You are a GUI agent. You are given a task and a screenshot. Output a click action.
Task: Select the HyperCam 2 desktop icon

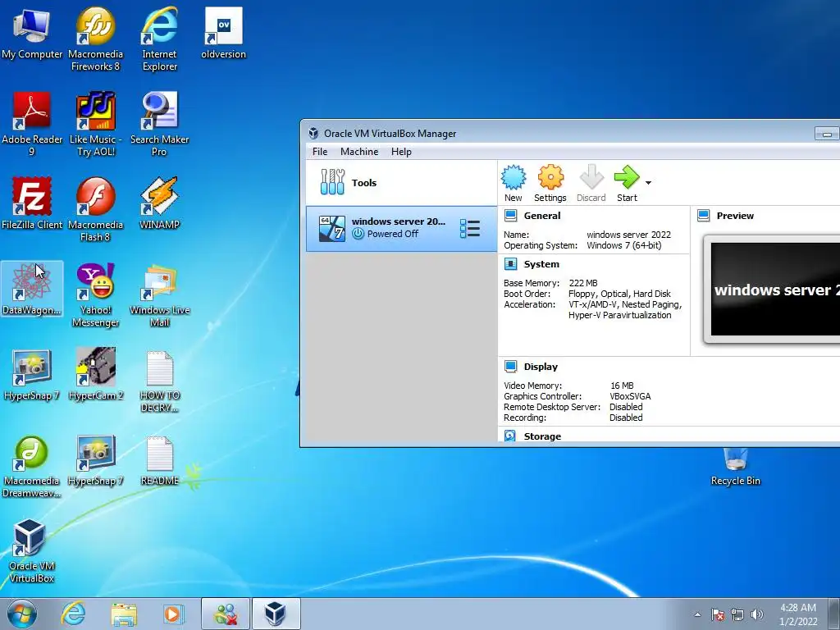coord(95,374)
